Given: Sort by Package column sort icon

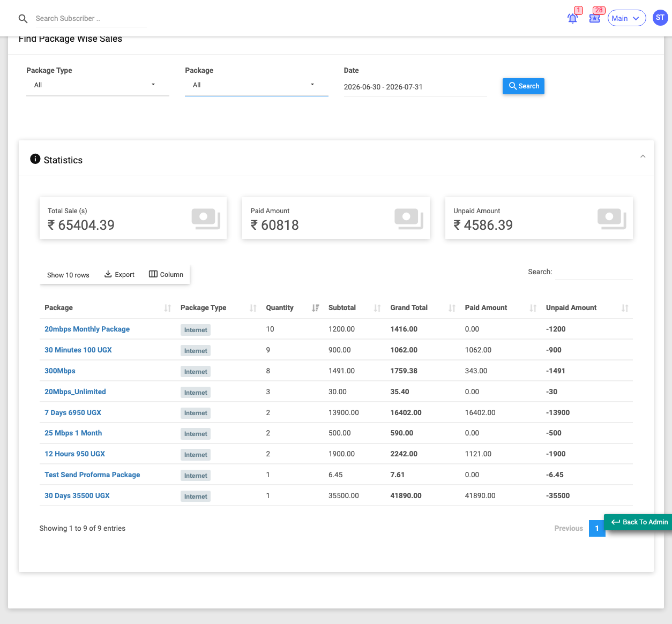Looking at the screenshot, I should pyautogui.click(x=168, y=308).
